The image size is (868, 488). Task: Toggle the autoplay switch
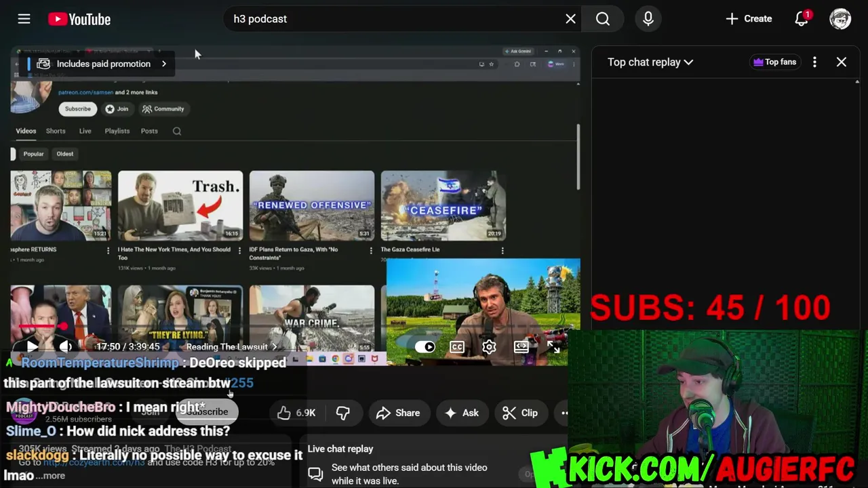[425, 347]
